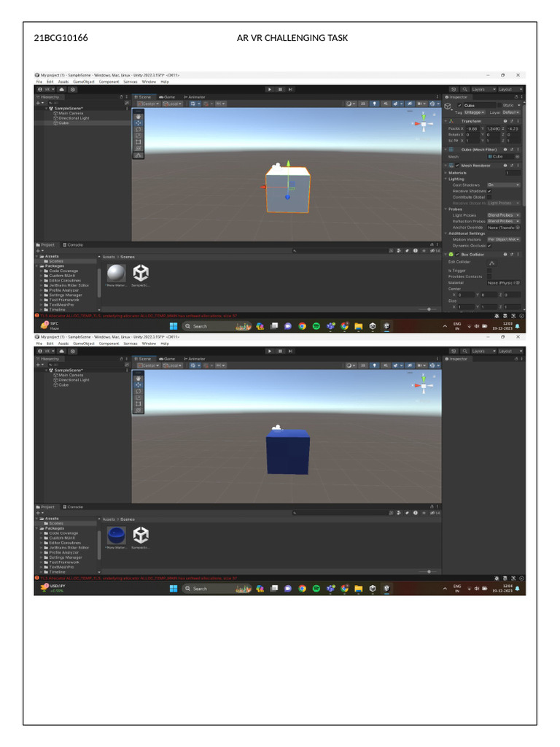Open the Console tab in white-cube window
The width and height of the screenshot is (560, 747).
(74, 245)
